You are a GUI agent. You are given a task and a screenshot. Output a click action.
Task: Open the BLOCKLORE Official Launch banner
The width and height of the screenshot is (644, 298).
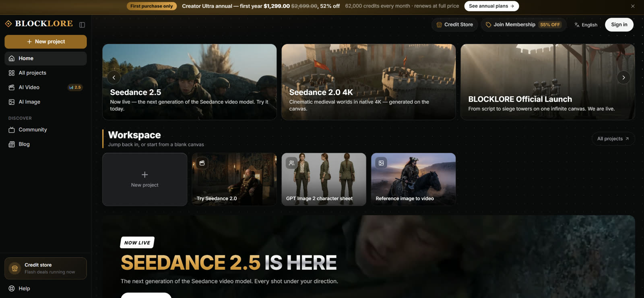(x=548, y=82)
